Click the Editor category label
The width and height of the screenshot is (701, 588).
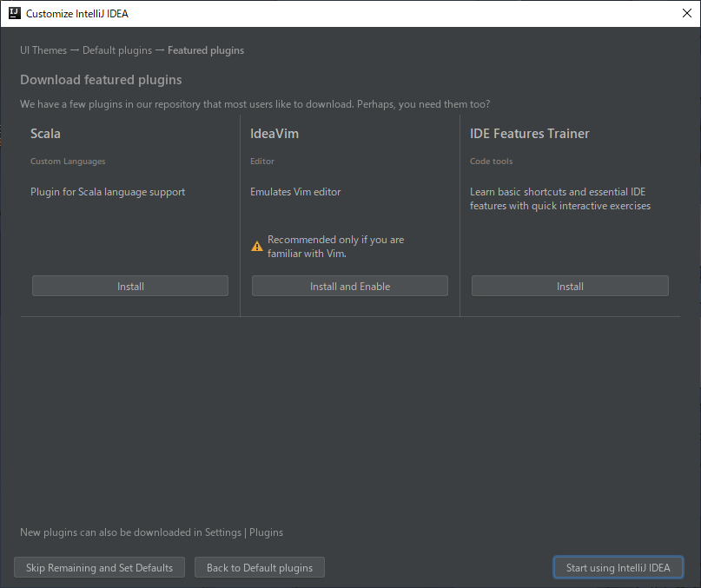click(262, 161)
